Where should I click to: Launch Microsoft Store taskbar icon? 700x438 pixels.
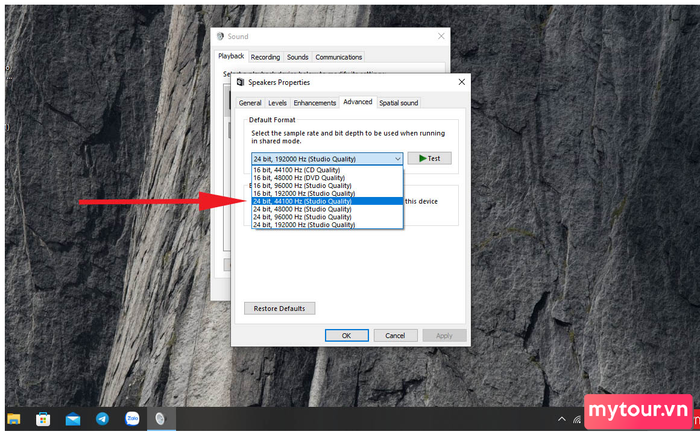coord(43,419)
